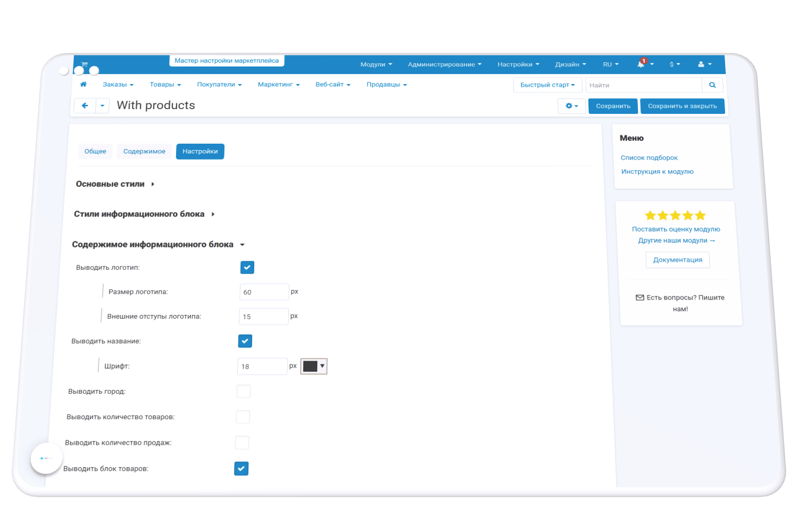The width and height of the screenshot is (798, 532).
Task: Click the yellow rating stars
Action: (x=675, y=215)
